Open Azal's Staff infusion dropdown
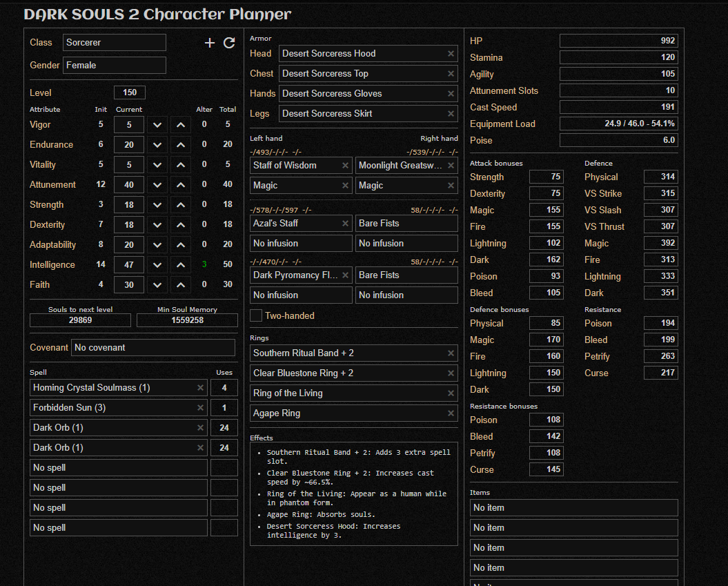Viewport: 728px width, 586px height. pos(301,244)
